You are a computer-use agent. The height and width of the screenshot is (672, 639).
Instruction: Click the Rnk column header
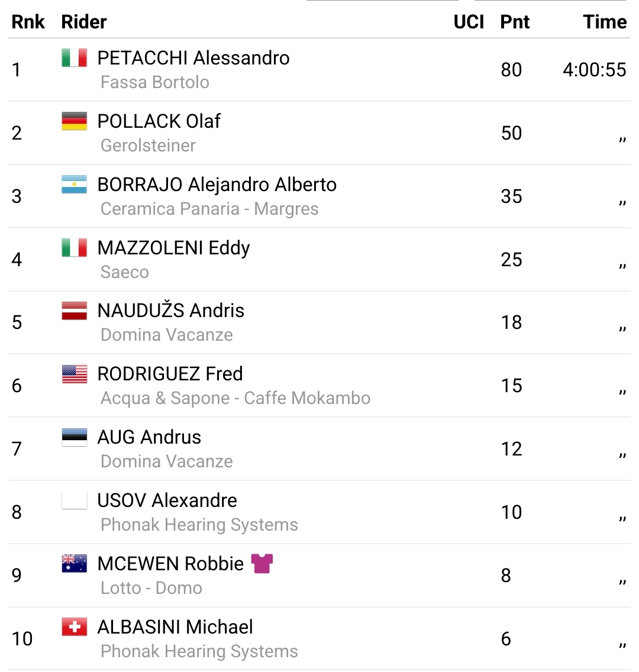(x=28, y=22)
